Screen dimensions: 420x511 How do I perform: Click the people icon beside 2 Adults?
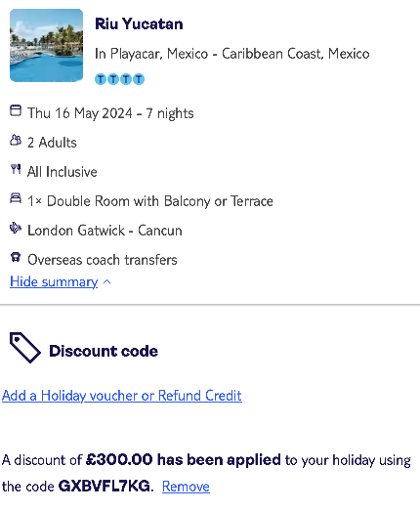[16, 140]
